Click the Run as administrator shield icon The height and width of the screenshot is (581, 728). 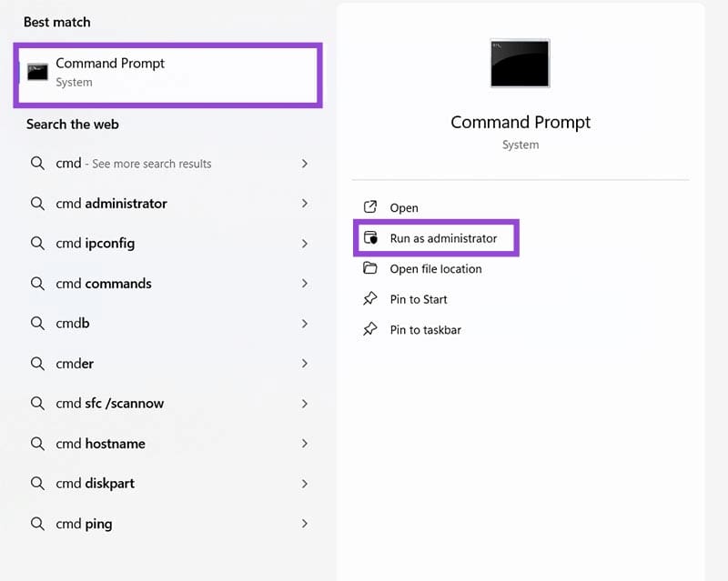[x=370, y=238]
